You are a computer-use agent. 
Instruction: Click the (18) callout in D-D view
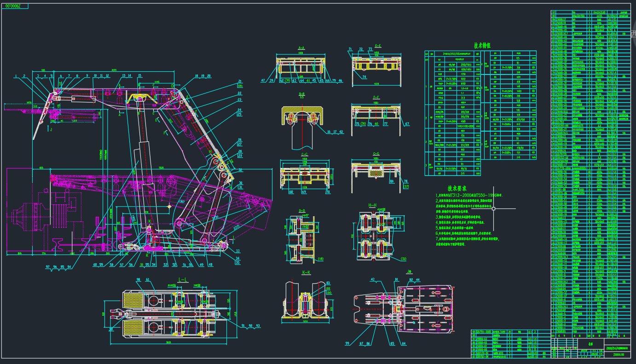point(321,259)
